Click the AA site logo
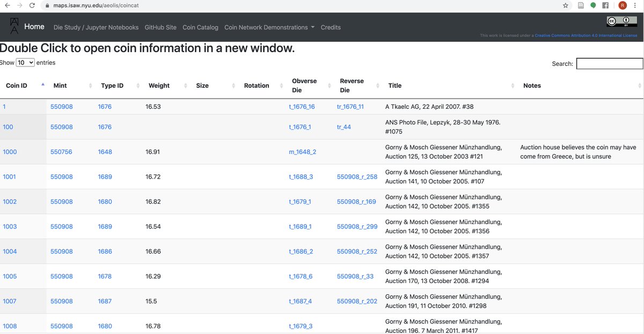 coord(14,27)
